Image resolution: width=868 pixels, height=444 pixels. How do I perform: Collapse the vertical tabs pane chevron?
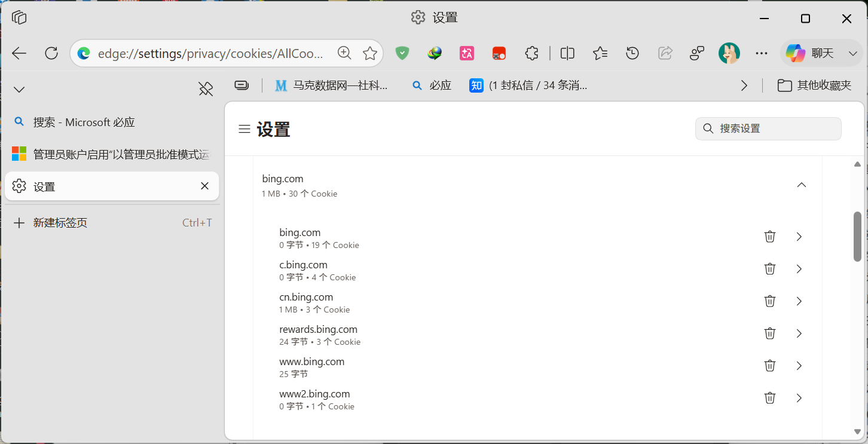pyautogui.click(x=19, y=90)
